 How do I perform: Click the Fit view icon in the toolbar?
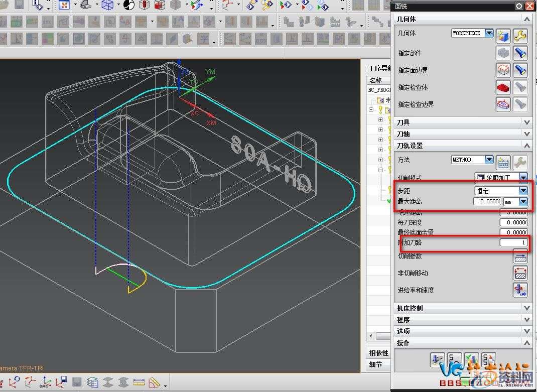pos(64,6)
